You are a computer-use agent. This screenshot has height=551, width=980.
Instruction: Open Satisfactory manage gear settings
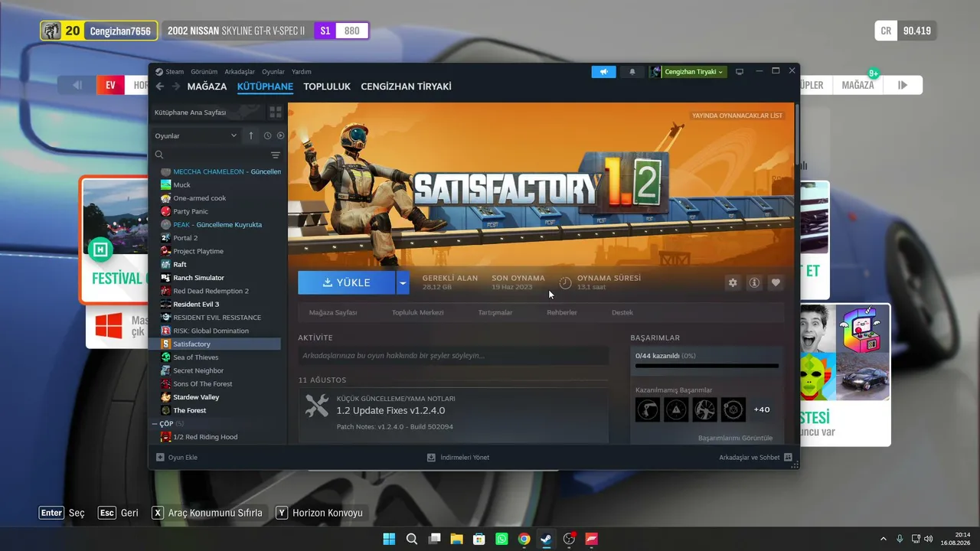(x=733, y=282)
